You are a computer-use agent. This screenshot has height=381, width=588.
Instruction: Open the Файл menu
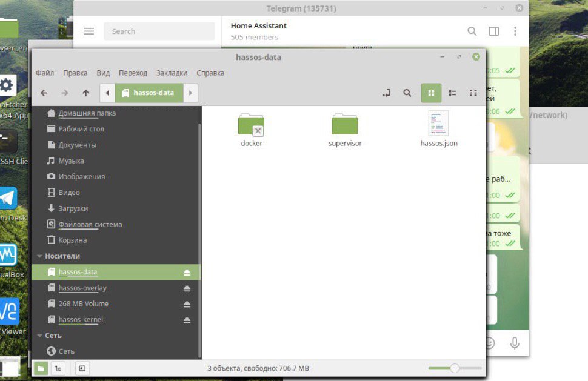click(45, 73)
